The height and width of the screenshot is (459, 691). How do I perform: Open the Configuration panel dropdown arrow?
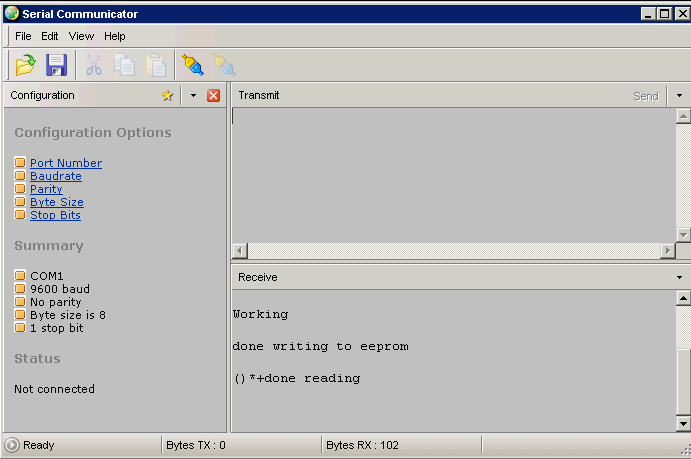193,95
